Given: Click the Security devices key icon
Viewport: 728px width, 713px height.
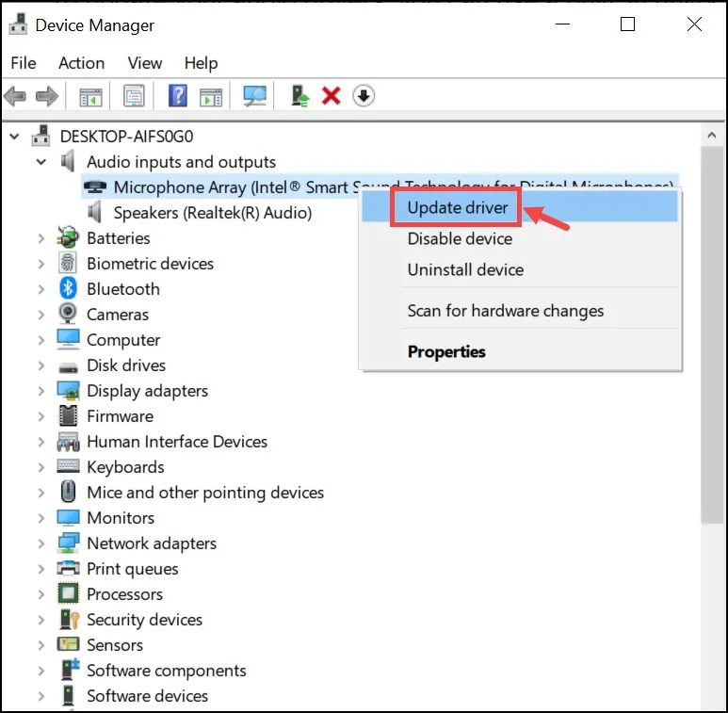Looking at the screenshot, I should (70, 619).
